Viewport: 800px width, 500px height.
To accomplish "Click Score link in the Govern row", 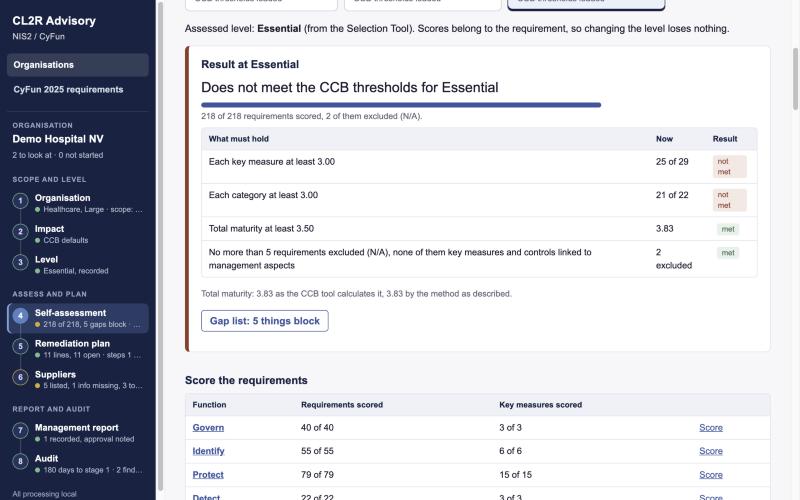I will tap(711, 428).
